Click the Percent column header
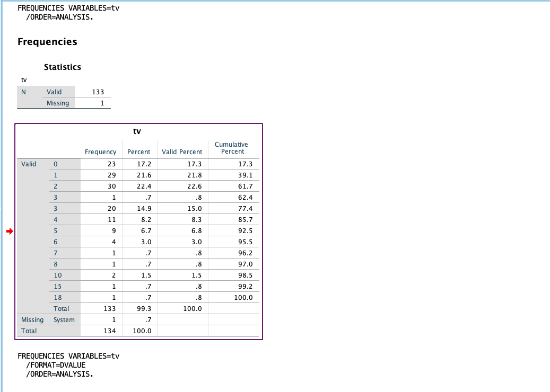Image resolution: width=550 pixels, height=392 pixels. click(139, 152)
